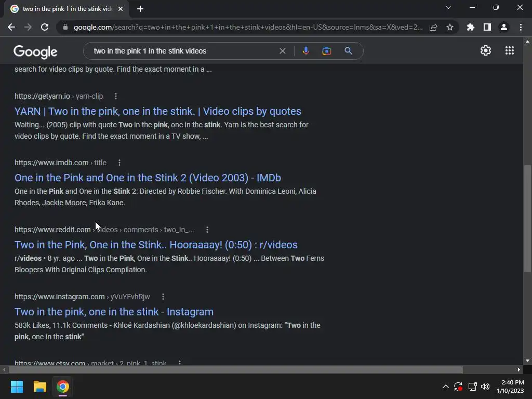The image size is (532, 399).
Task: Click the scroll up arrow of page
Action: coord(527,42)
